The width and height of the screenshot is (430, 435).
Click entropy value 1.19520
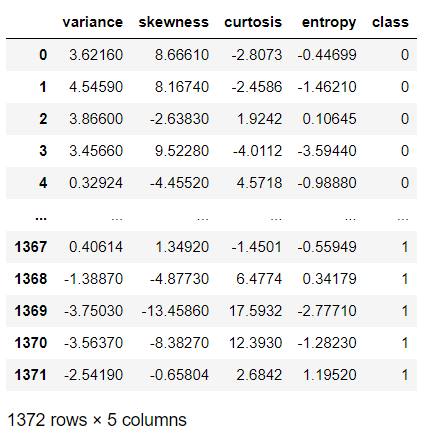tap(330, 375)
